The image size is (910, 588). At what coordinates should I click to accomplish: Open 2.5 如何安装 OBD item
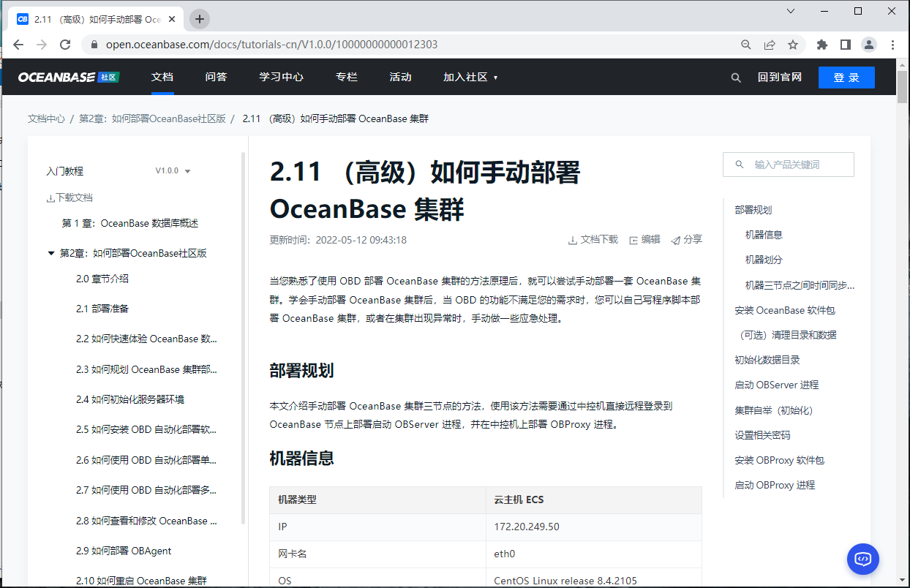pos(146,429)
